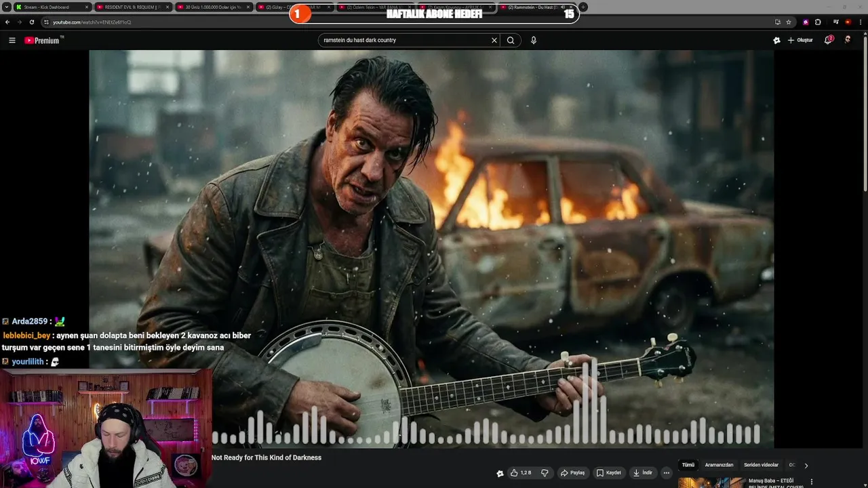Open YouTube account avatar menu
Image resolution: width=868 pixels, height=488 pixels.
pos(848,41)
